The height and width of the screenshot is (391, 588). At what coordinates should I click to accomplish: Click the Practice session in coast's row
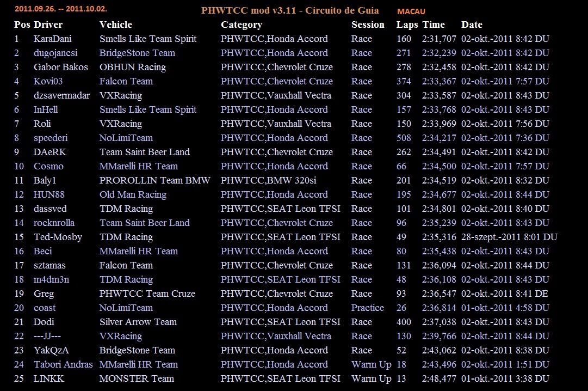pos(368,308)
